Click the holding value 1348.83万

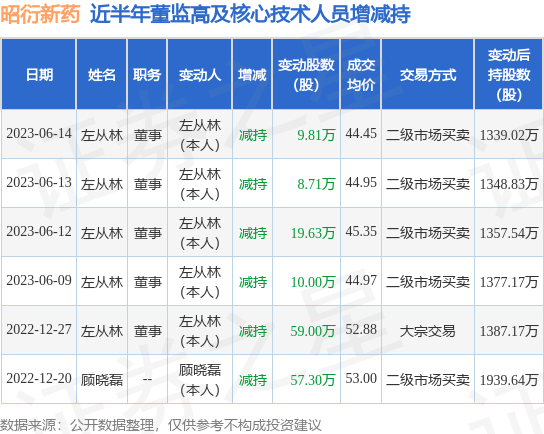click(x=509, y=184)
